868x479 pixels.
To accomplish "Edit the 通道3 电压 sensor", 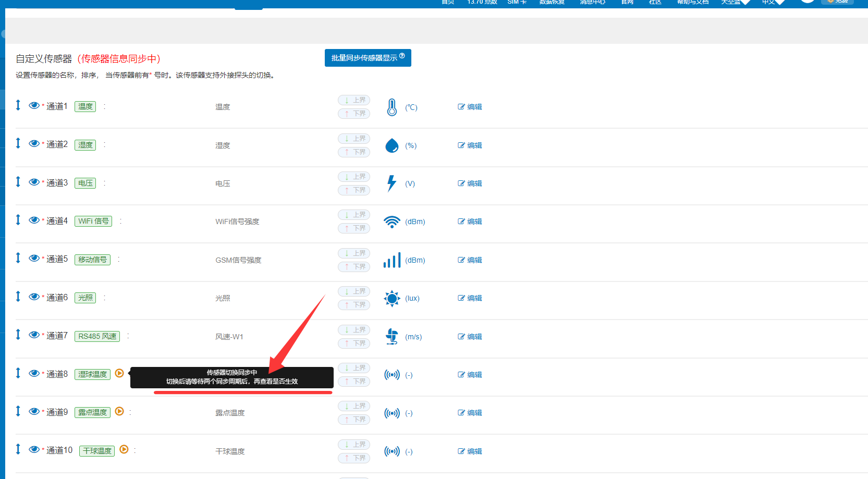I will (x=470, y=183).
